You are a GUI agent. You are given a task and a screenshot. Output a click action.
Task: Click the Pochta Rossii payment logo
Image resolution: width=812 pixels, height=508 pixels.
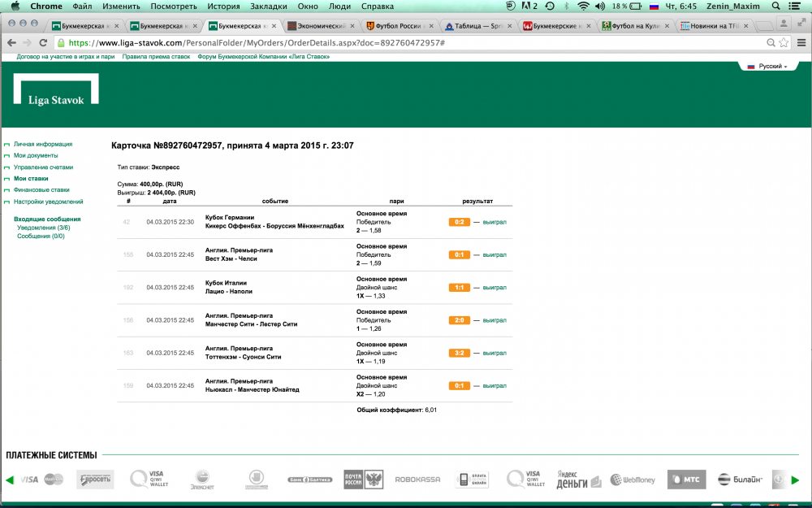point(364,480)
